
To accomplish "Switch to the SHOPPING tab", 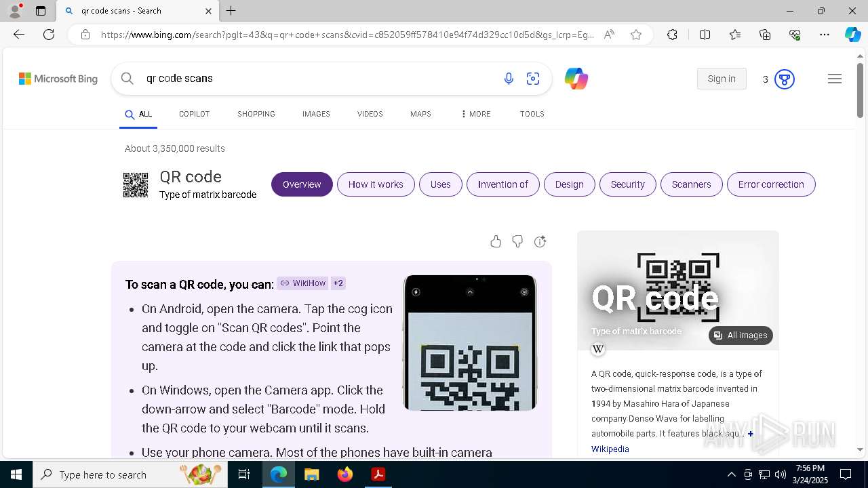I will 256,114.
